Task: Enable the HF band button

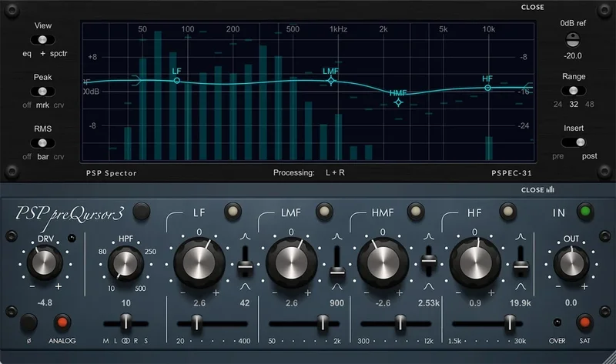Action: [x=507, y=212]
